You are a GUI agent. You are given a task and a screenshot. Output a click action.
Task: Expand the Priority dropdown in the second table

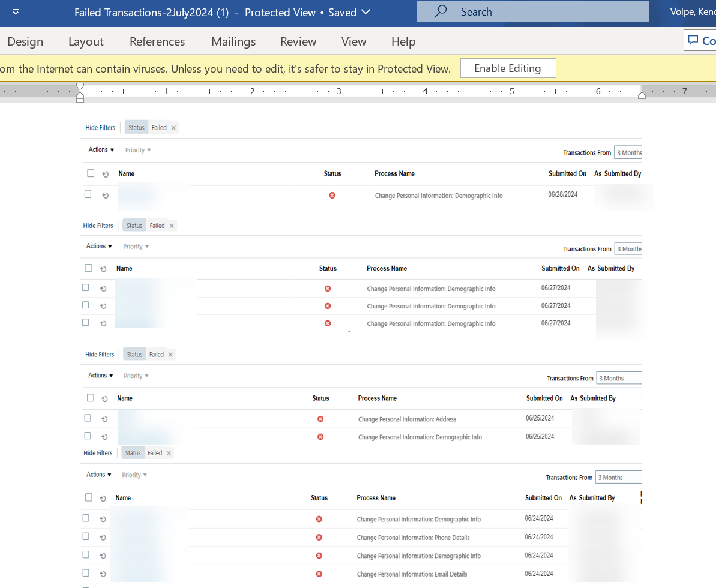click(136, 246)
